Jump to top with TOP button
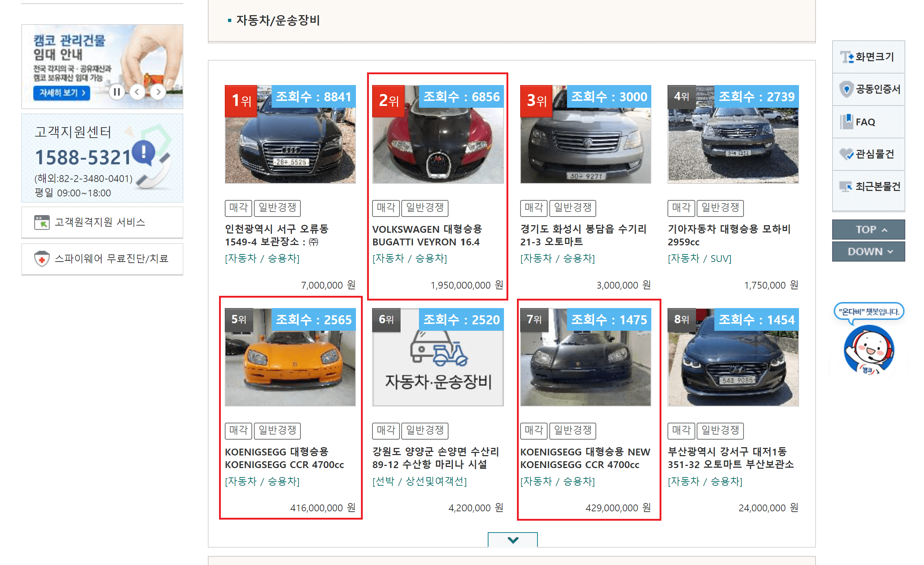The height and width of the screenshot is (565, 924). [x=868, y=229]
